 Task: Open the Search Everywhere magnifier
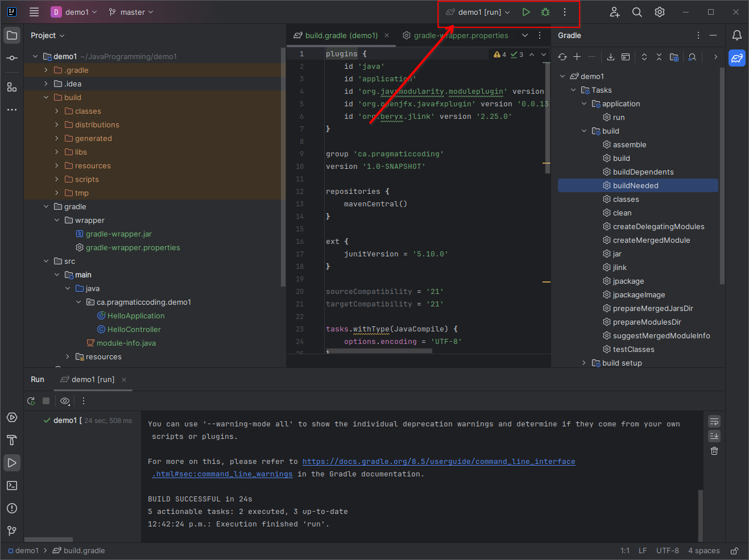(637, 12)
